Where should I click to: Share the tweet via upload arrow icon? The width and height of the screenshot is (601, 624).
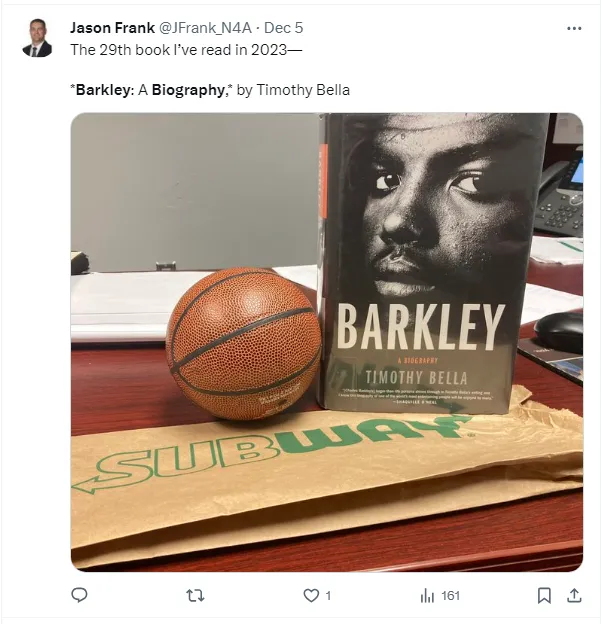tap(574, 596)
